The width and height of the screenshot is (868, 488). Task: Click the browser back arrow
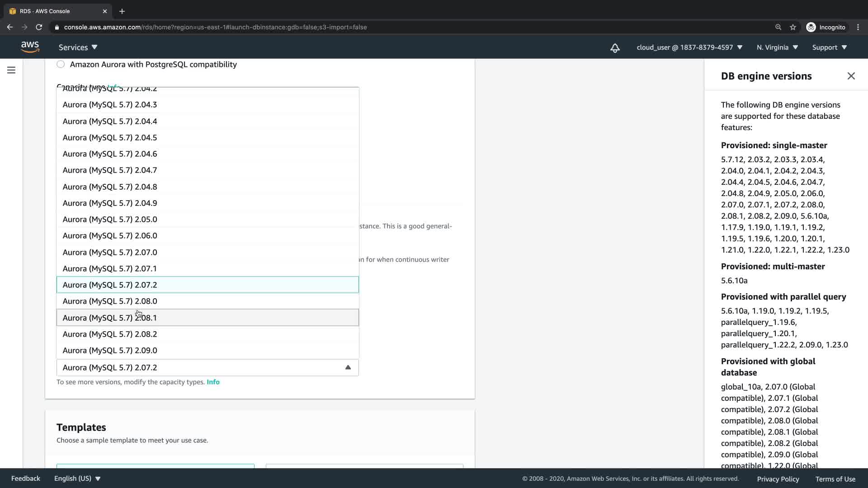pos(10,27)
